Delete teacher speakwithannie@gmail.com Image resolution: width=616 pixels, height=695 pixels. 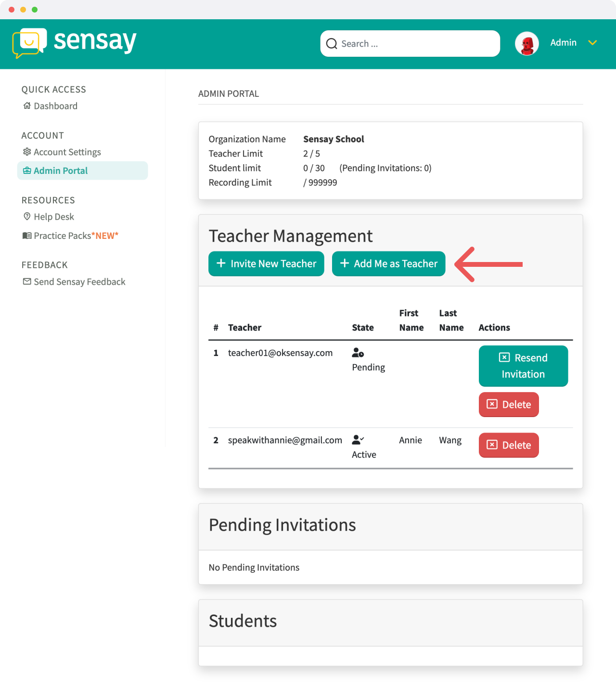[x=509, y=445]
